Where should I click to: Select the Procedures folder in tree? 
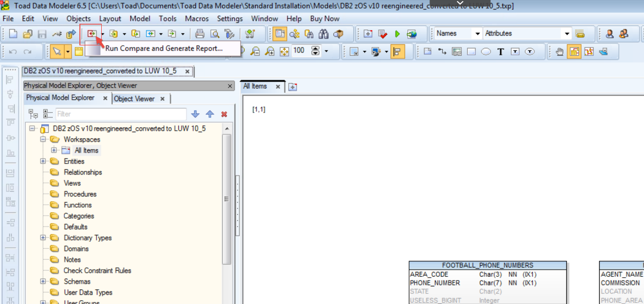[80, 194]
